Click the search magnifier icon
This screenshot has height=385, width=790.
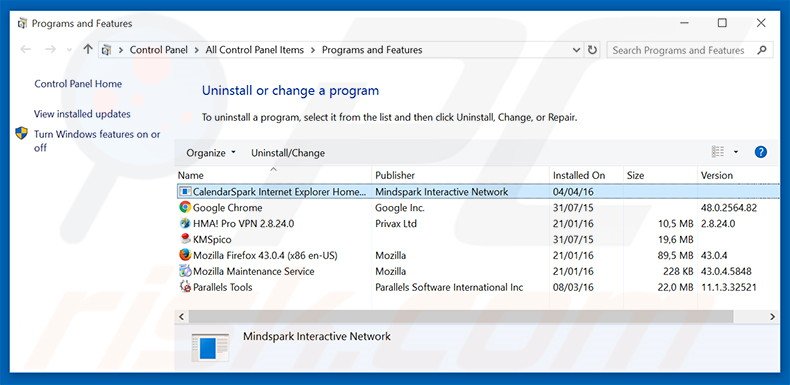(x=762, y=50)
